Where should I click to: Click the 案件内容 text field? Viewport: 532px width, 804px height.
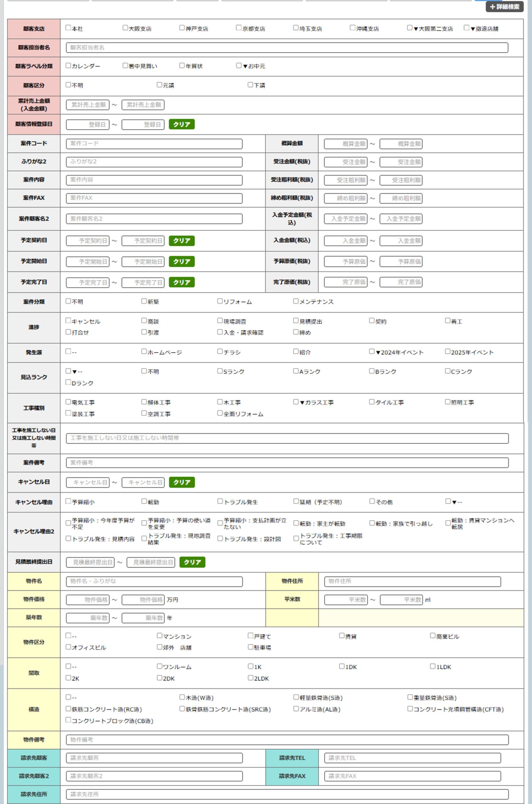[x=154, y=180]
